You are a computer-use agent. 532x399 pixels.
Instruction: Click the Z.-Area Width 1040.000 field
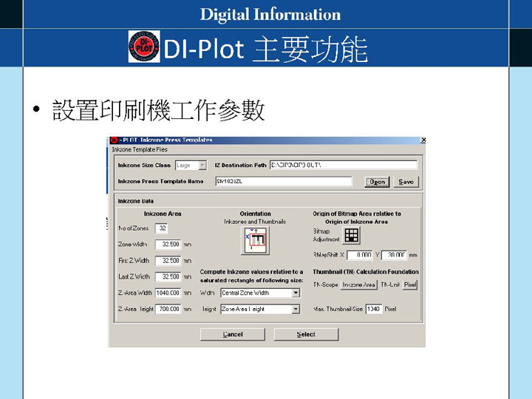(x=168, y=293)
